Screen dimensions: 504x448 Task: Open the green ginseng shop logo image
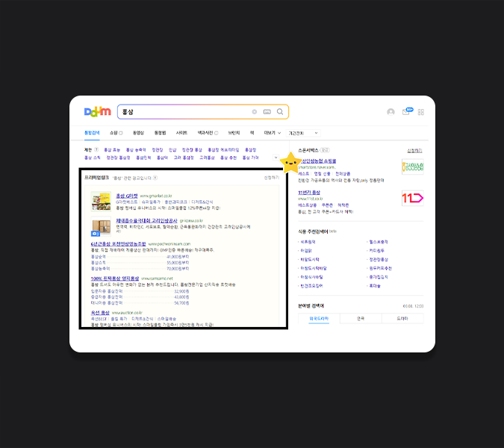[x=413, y=167]
